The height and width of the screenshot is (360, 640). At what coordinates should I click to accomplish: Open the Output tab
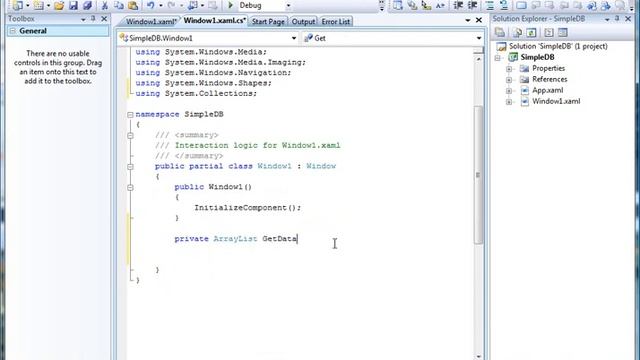pyautogui.click(x=303, y=22)
